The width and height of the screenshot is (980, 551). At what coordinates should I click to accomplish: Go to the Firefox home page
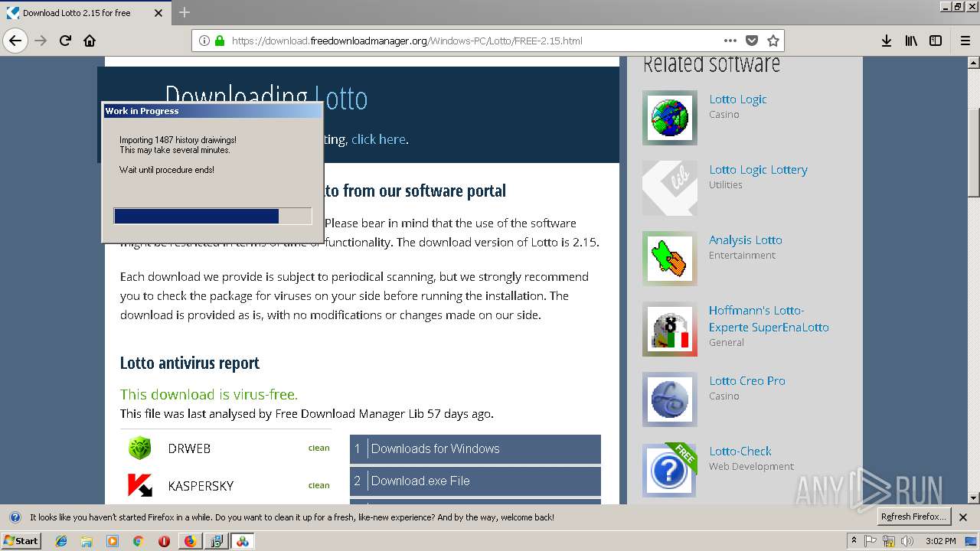[x=90, y=41]
